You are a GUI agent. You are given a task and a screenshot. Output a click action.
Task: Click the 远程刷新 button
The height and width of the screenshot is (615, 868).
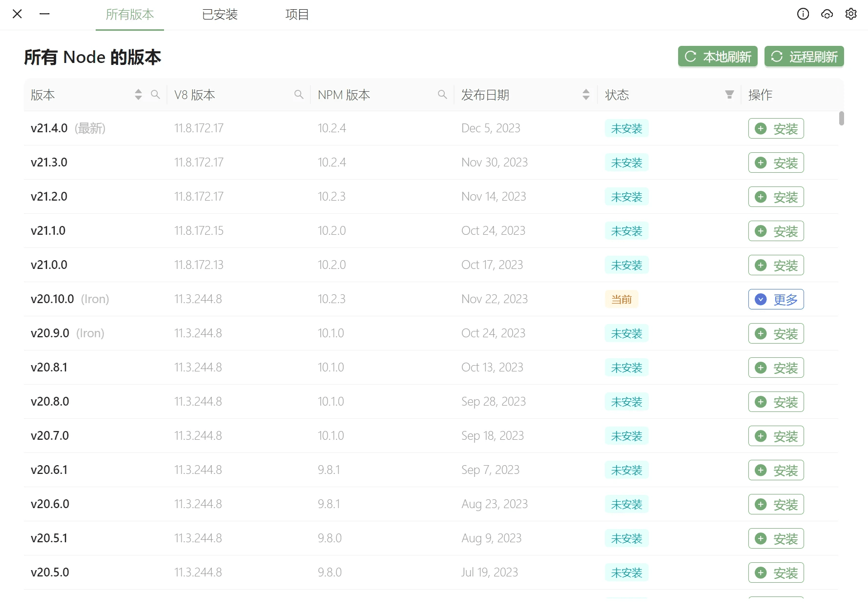pyautogui.click(x=804, y=57)
